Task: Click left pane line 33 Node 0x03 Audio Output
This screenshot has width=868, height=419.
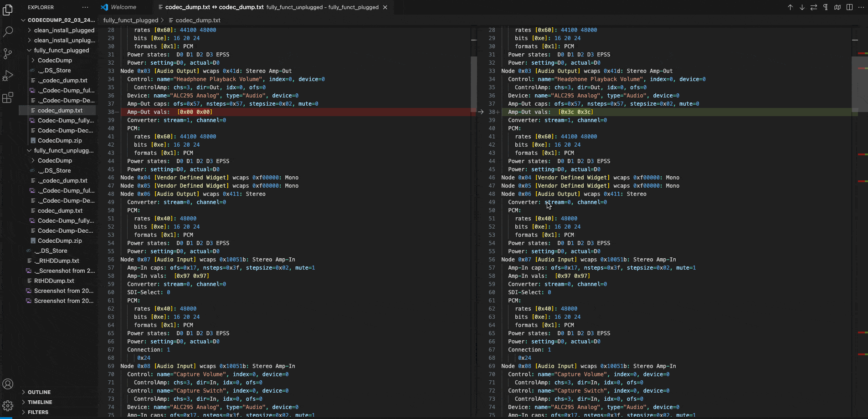Action: click(206, 71)
